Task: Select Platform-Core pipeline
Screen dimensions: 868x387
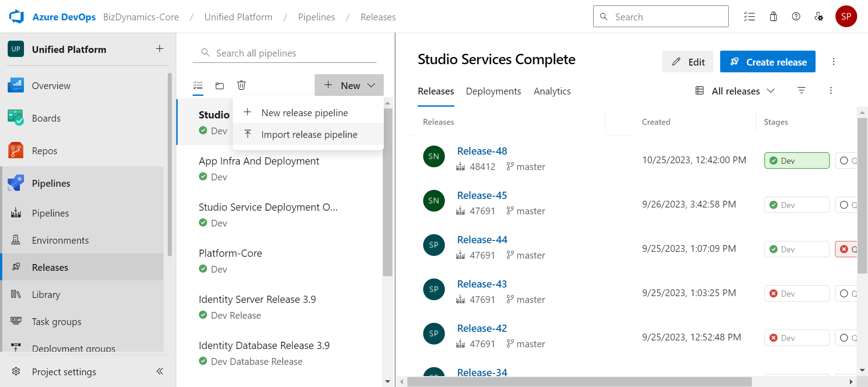Action: (x=279, y=261)
